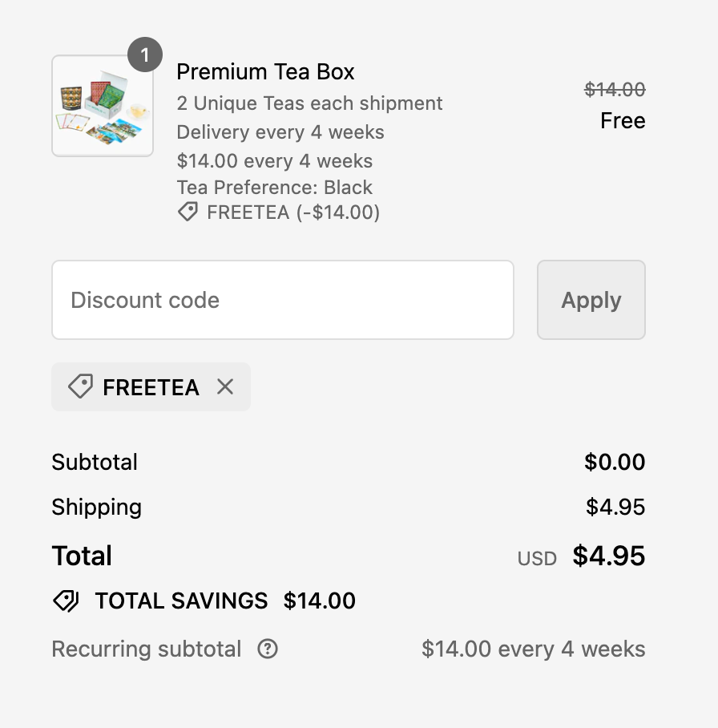Click the tag icon in the FREETEA chip
The height and width of the screenshot is (728, 718).
[80, 387]
